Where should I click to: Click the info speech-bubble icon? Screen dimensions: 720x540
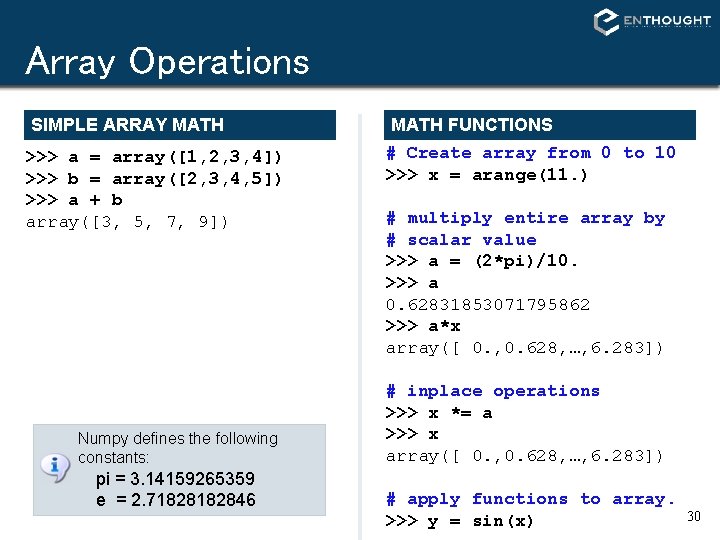pos(55,468)
